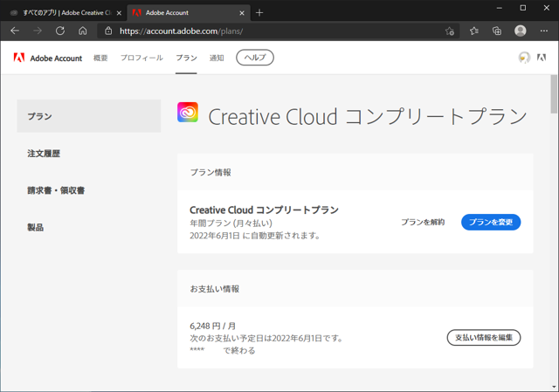Open the Collections icon in toolbar
Screen dimensions: 559x392
[x=497, y=31]
